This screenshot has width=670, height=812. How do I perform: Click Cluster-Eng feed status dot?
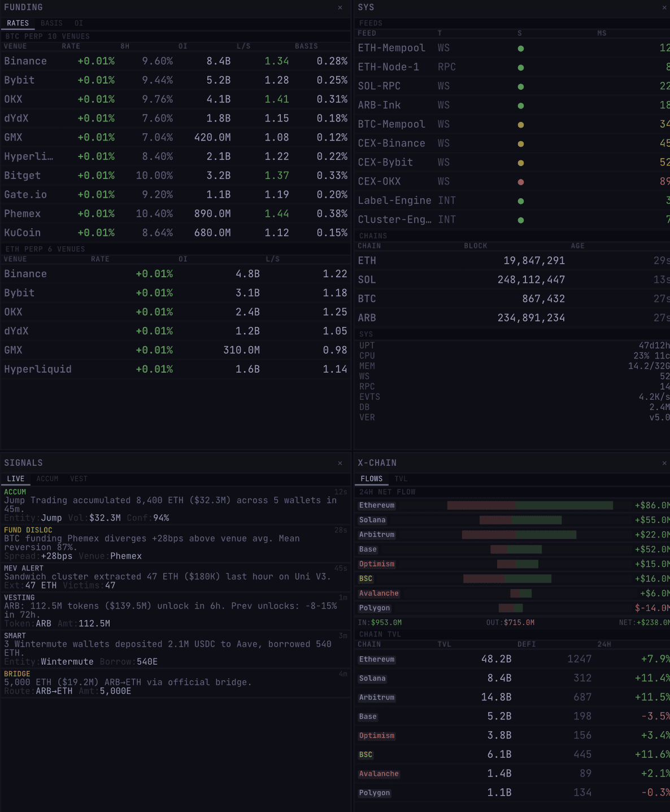pos(521,220)
